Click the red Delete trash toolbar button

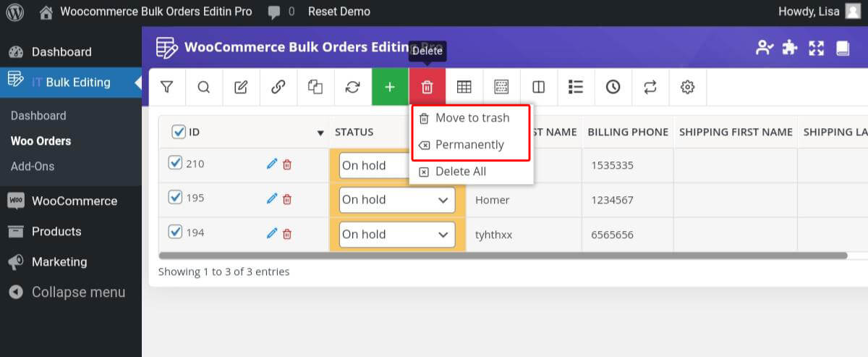427,87
